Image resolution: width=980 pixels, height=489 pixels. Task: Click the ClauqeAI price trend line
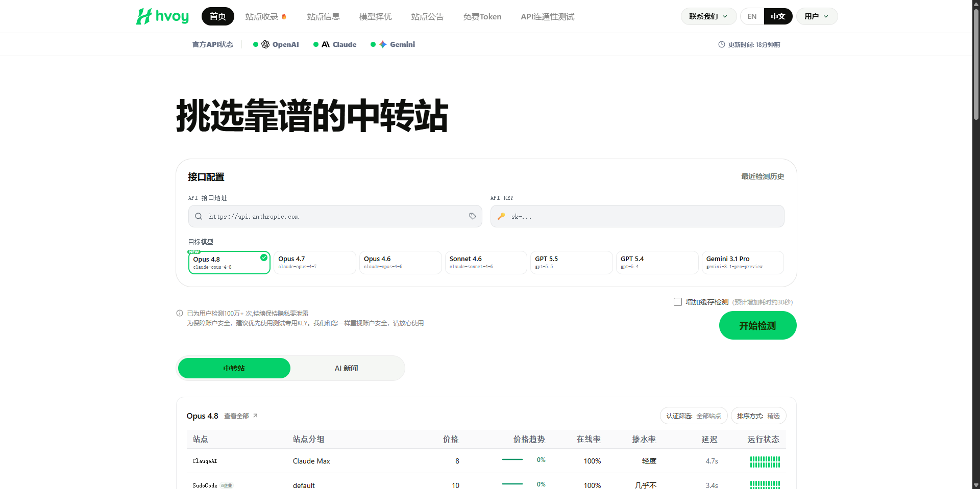tap(512, 459)
